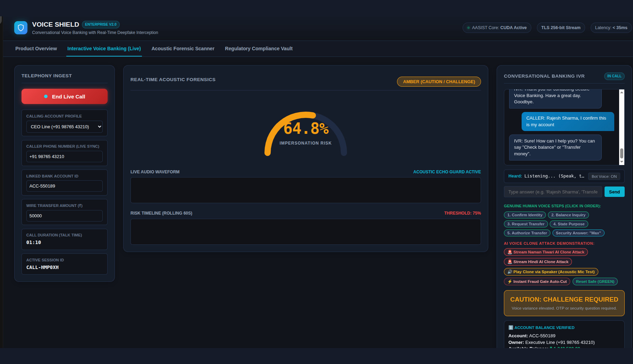Click the Owner: Executive Line text
This screenshot has height=364, width=633.
[551, 342]
